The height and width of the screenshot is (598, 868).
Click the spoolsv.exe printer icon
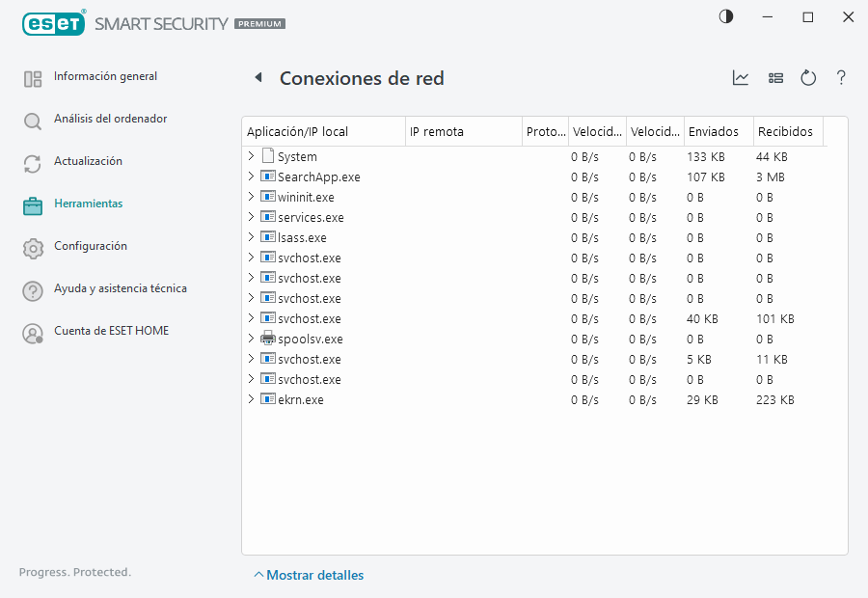tap(268, 339)
